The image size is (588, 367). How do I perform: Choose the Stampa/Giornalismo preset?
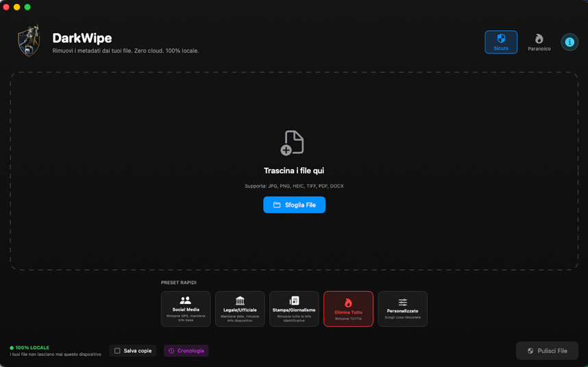pyautogui.click(x=294, y=309)
